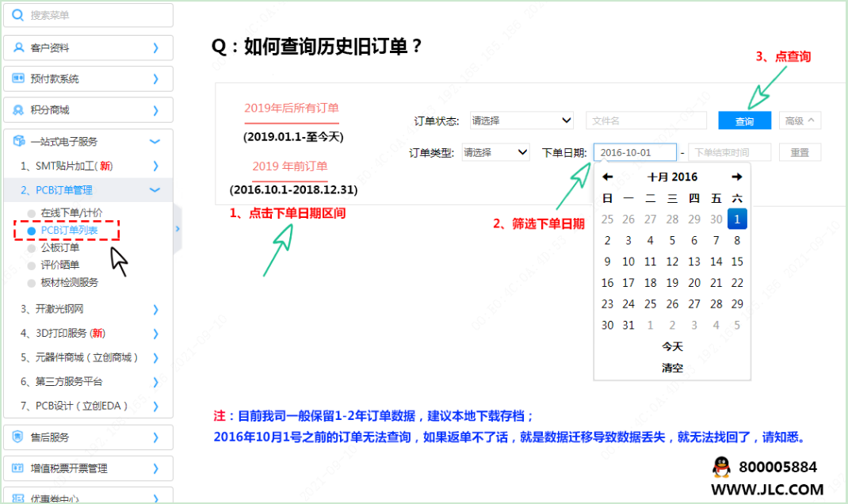Image resolution: width=848 pixels, height=504 pixels.
Task: Click the 重置 button
Action: (799, 152)
